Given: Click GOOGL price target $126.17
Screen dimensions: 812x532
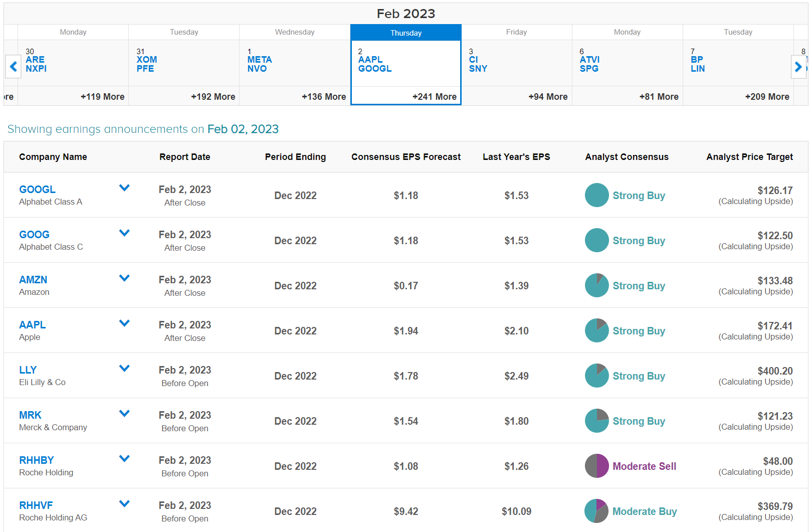Looking at the screenshot, I should point(775,191).
